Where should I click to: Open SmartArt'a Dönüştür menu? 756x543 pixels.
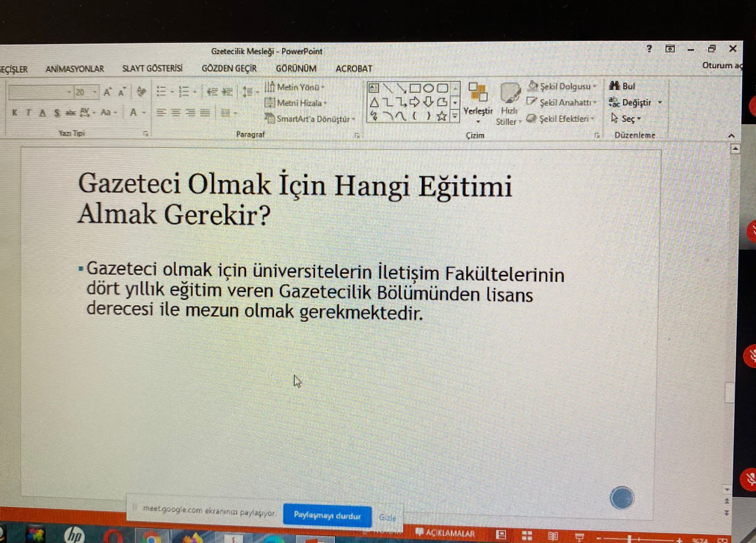coord(310,119)
